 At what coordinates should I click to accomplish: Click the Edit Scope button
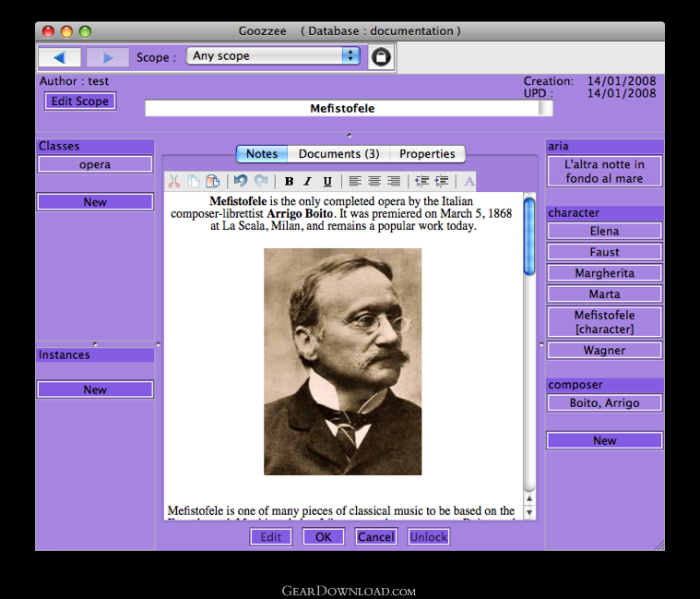[80, 101]
